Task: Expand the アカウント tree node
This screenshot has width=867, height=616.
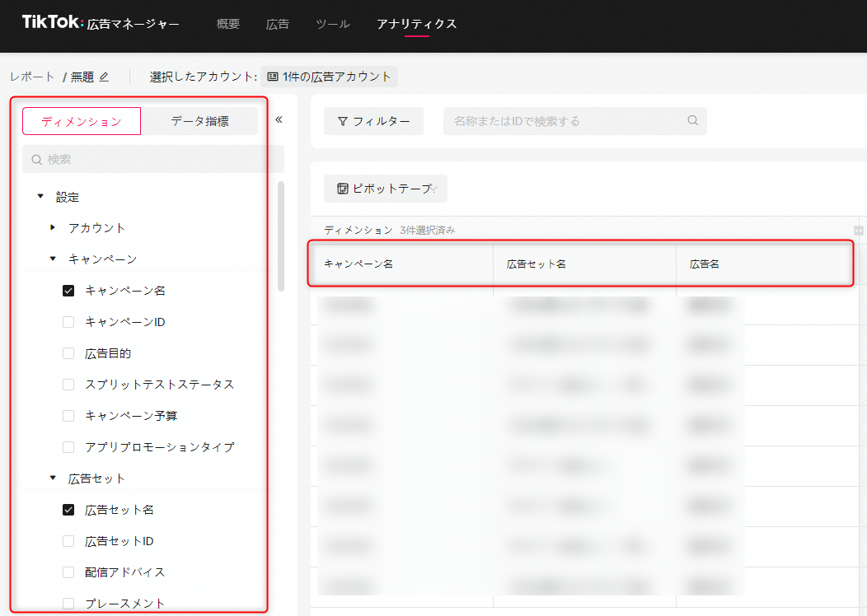Action: (x=53, y=227)
